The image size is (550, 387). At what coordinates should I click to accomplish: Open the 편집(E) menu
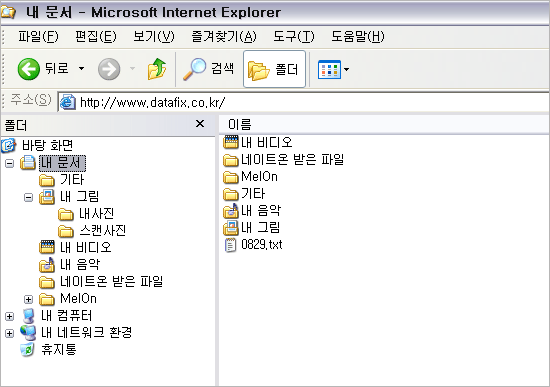(96, 36)
